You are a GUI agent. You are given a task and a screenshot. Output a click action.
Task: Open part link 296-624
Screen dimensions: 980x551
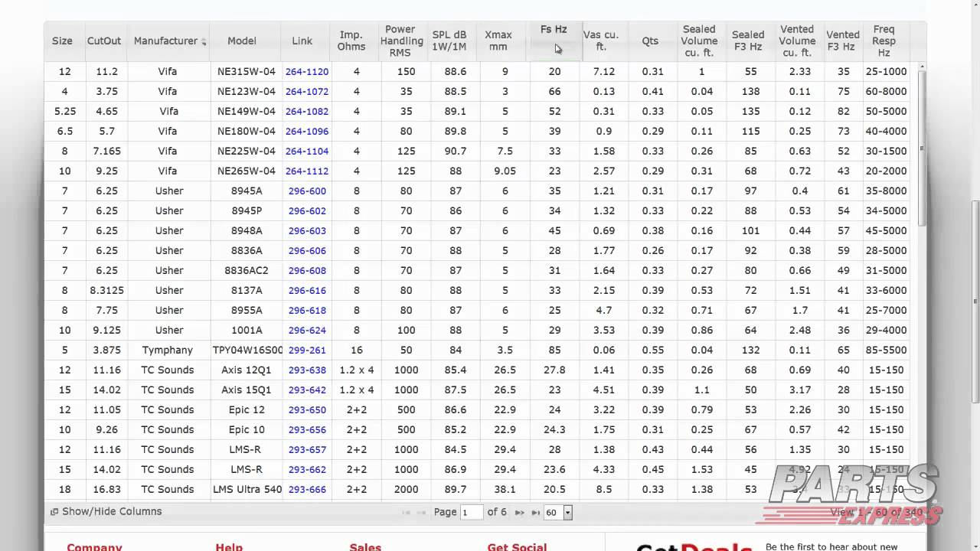[307, 330]
